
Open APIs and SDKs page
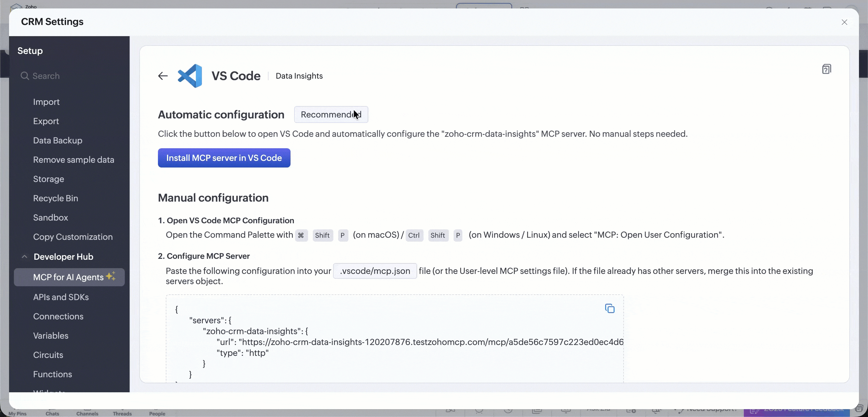click(x=61, y=297)
